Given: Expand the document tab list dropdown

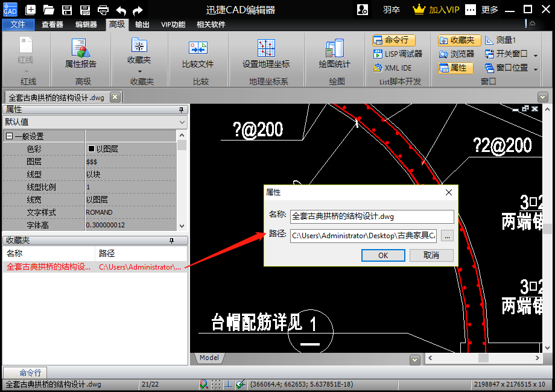Looking at the screenshot, I should coord(543,96).
